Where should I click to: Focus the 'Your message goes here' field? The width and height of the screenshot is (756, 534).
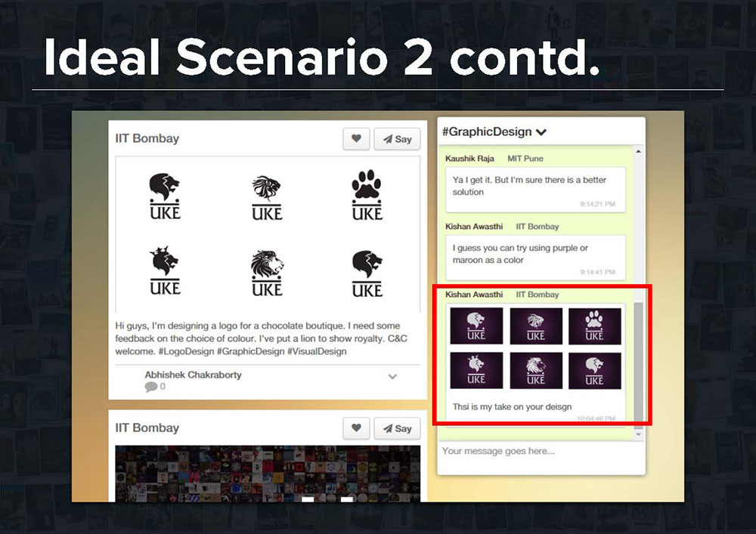click(541, 452)
